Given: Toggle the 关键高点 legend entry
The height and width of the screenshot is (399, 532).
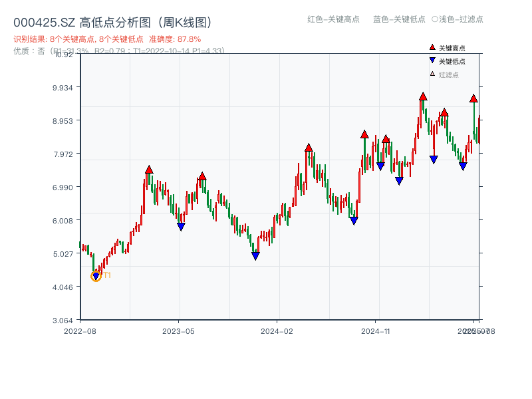Looking at the screenshot, I should coord(447,48).
